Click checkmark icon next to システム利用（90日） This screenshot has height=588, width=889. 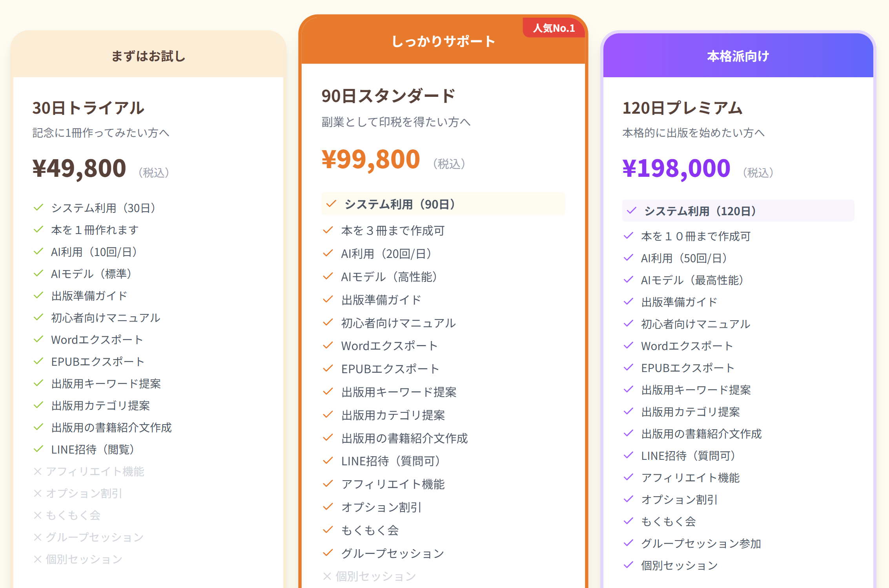pos(331,204)
